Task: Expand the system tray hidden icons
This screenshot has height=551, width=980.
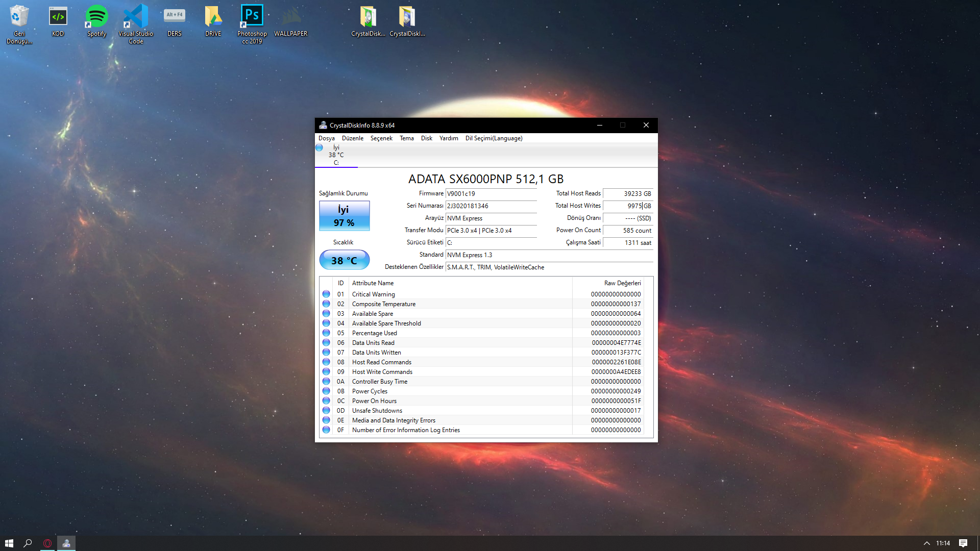Action: (x=926, y=543)
